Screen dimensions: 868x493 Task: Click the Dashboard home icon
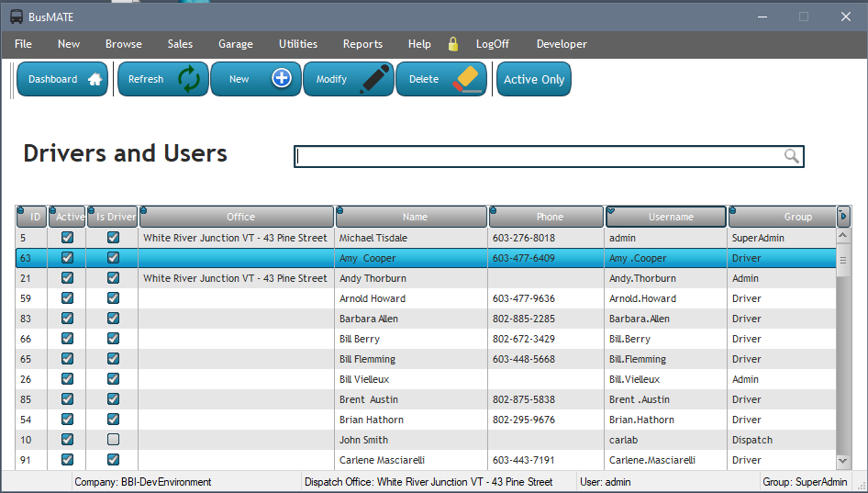[95, 79]
